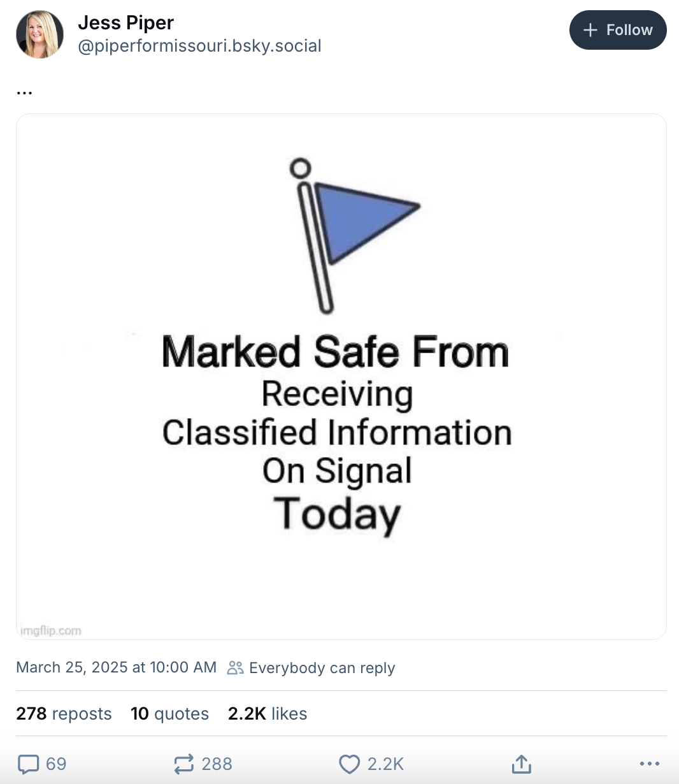Viewport: 679px width, 784px height.
Task: Open Jess Piper's profile avatar
Action: coord(39,34)
